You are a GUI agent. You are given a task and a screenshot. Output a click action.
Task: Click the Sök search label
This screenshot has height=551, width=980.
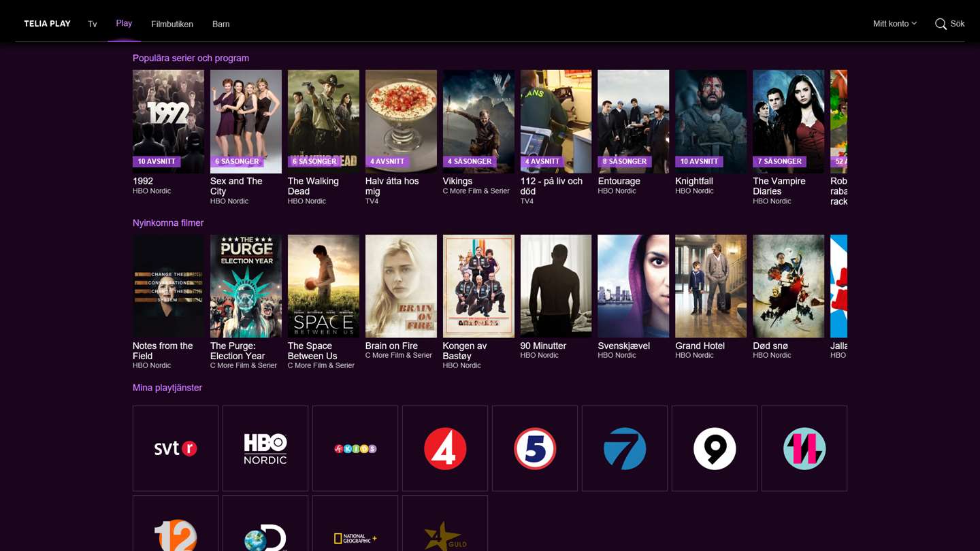point(958,24)
